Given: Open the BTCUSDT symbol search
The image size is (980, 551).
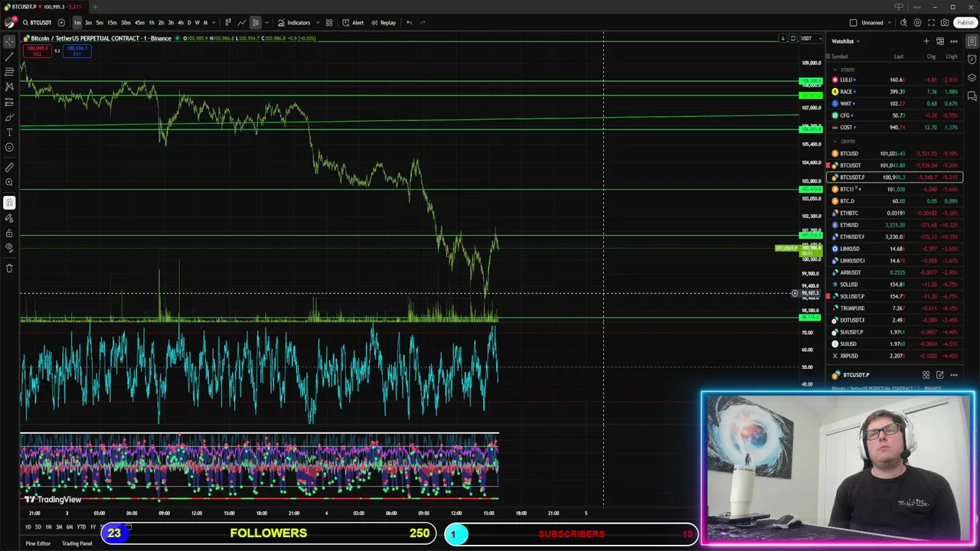Looking at the screenshot, I should coord(36,23).
